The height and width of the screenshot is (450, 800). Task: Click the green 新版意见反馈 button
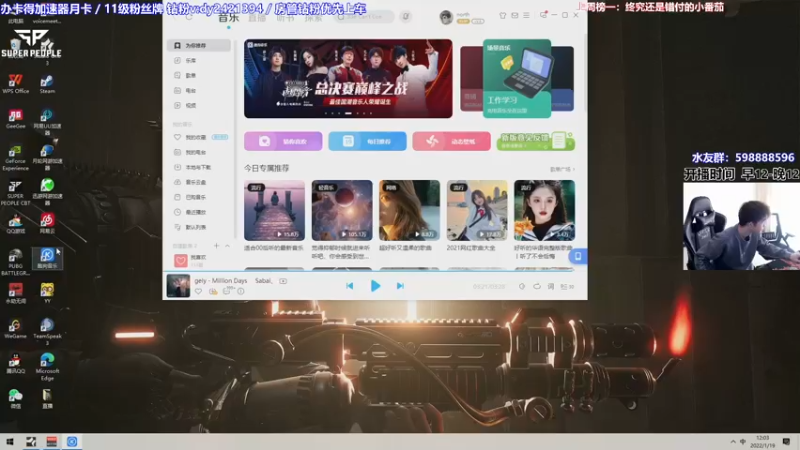pos(536,141)
